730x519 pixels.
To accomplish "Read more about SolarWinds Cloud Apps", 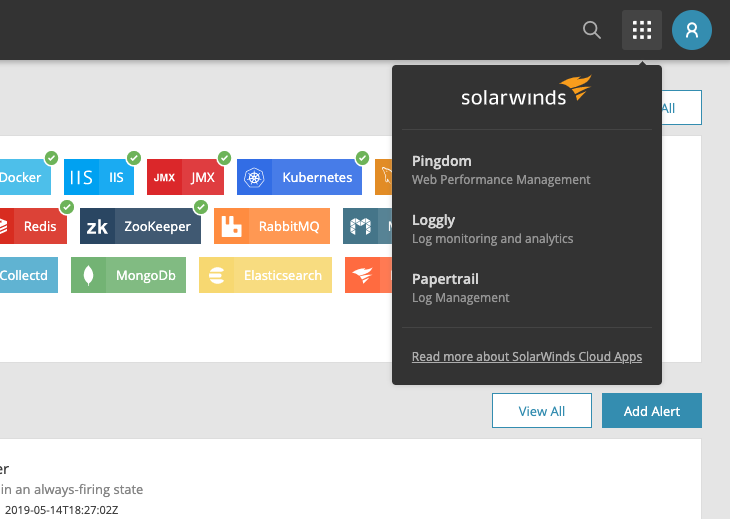I will 527,357.
